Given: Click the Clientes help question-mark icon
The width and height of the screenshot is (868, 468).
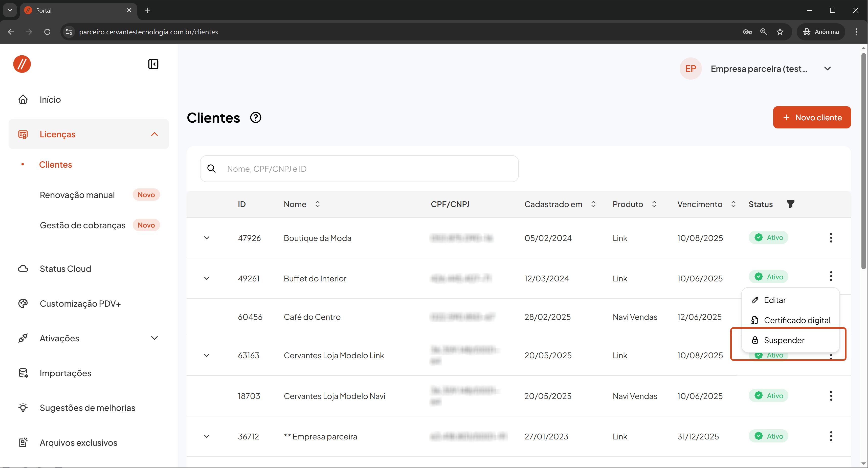Looking at the screenshot, I should 255,118.
